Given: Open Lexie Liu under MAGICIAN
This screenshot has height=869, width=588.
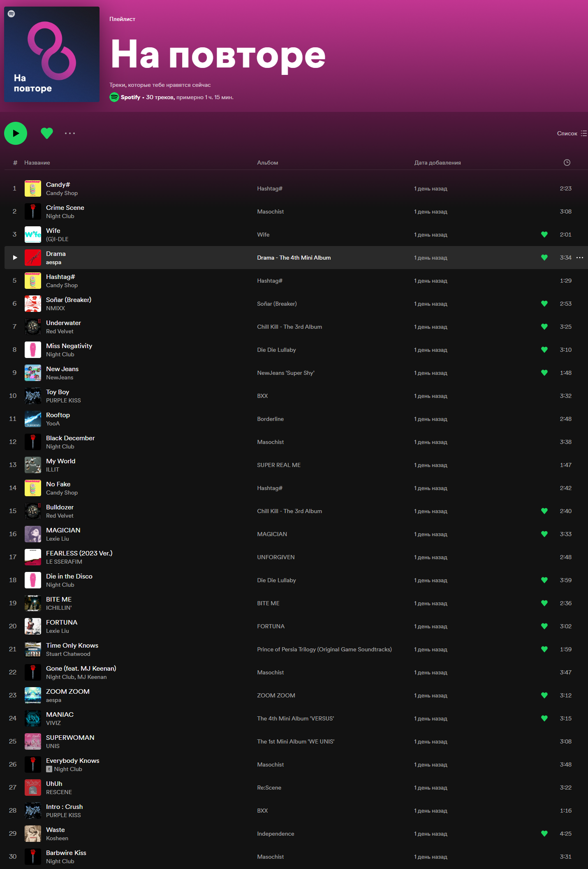Looking at the screenshot, I should pos(58,539).
